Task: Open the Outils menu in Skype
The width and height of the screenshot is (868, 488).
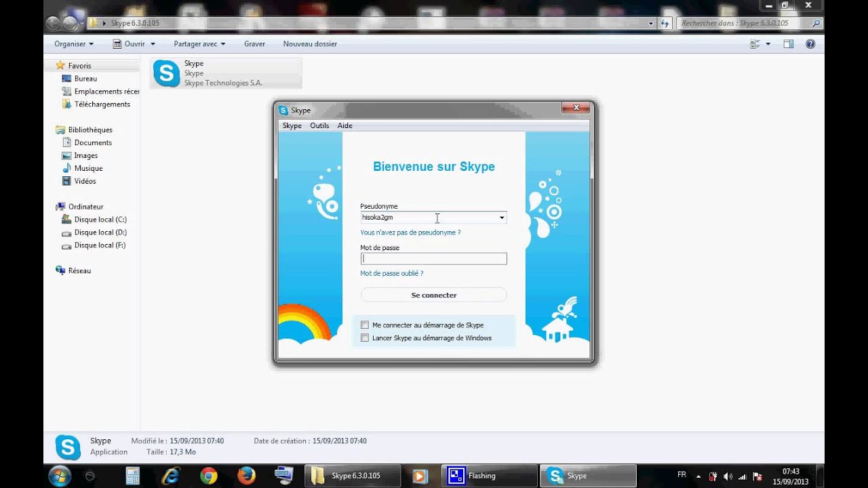Action: coord(319,126)
